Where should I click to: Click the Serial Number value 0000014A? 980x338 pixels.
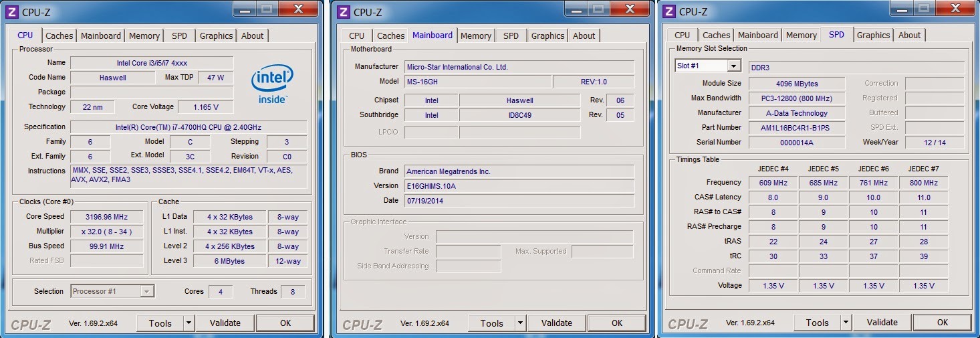pyautogui.click(x=796, y=143)
